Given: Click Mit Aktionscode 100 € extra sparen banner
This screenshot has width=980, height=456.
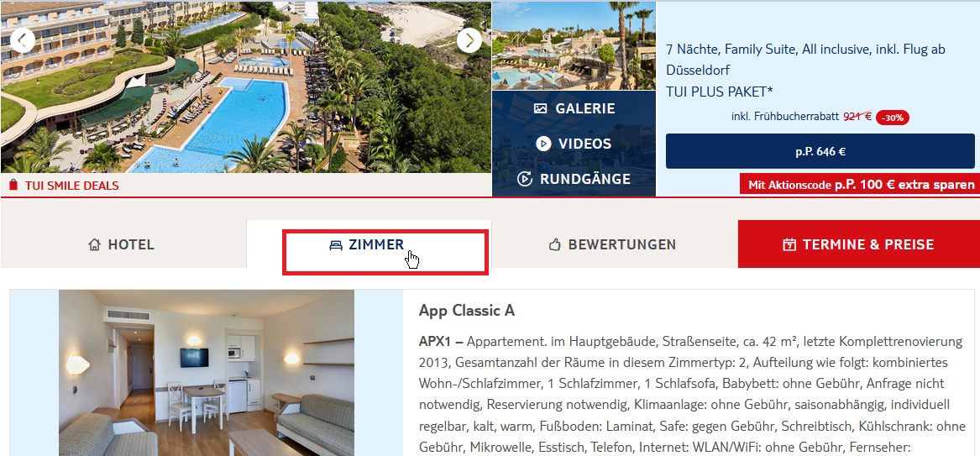Looking at the screenshot, I should [860, 185].
